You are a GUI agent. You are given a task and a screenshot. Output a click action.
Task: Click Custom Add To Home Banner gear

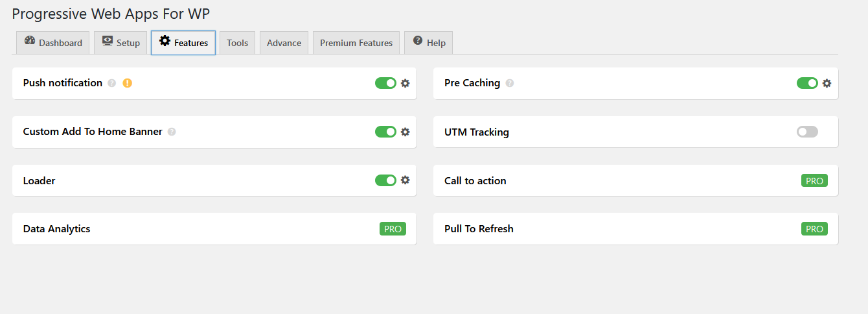pyautogui.click(x=405, y=132)
